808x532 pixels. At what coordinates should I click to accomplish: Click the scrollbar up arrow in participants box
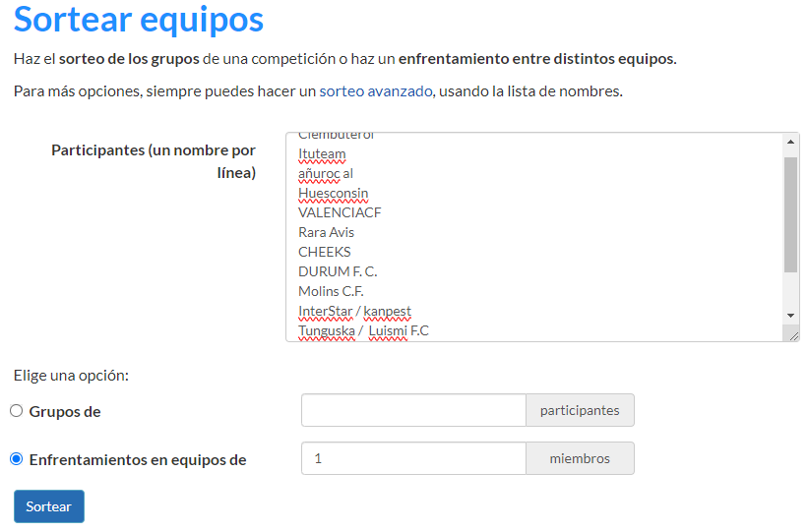click(790, 142)
